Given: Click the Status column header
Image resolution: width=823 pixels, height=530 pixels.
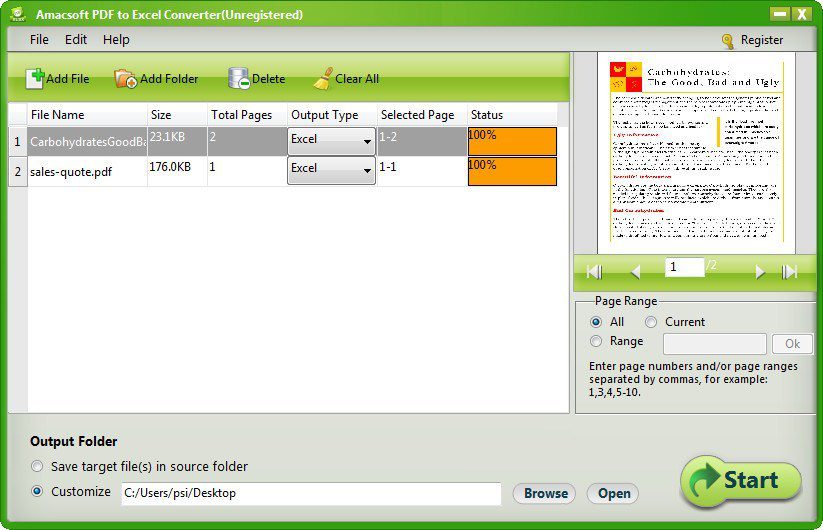Looking at the screenshot, I should click(x=512, y=115).
